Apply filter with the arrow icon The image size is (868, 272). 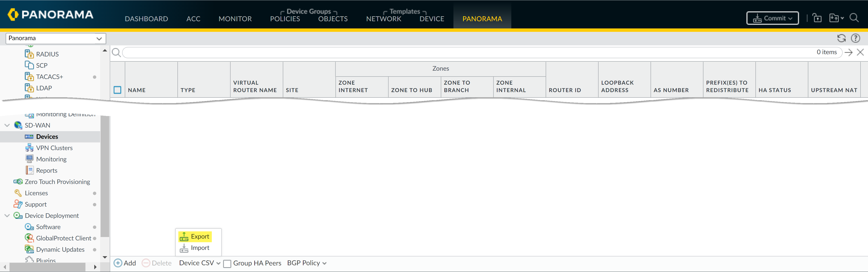coord(849,52)
